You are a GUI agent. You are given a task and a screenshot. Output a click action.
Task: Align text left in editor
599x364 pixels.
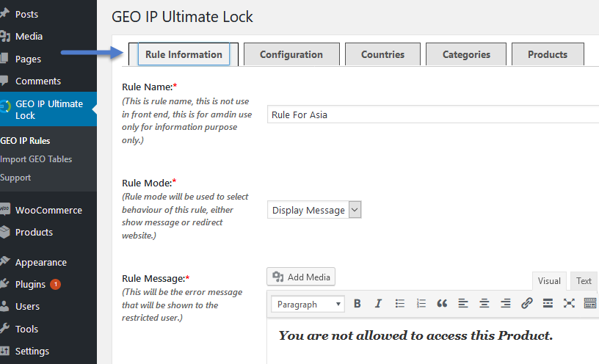[463, 304]
